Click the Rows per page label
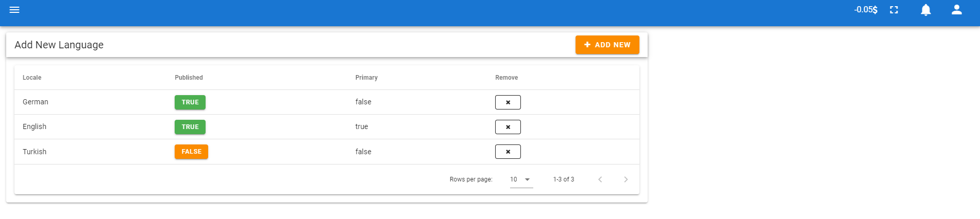Screen dimensions: 980x219 (x=471, y=179)
